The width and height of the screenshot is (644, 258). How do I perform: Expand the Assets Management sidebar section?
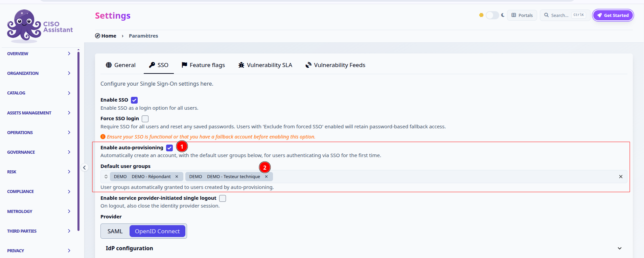pyautogui.click(x=39, y=113)
